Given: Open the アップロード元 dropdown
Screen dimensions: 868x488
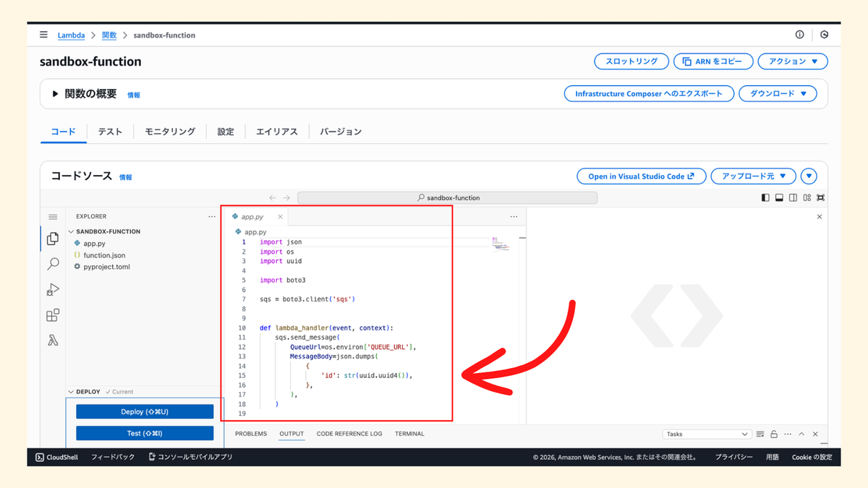Looking at the screenshot, I should tap(753, 176).
